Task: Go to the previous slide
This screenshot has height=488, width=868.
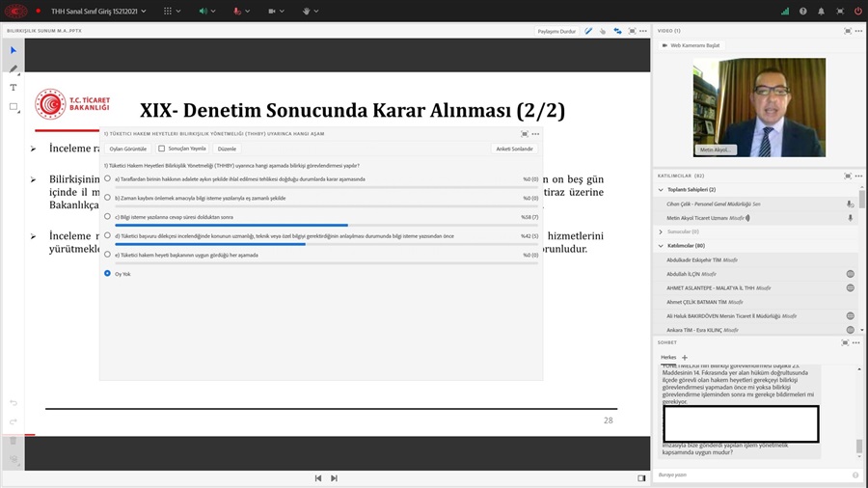Action: pyautogui.click(x=317, y=478)
